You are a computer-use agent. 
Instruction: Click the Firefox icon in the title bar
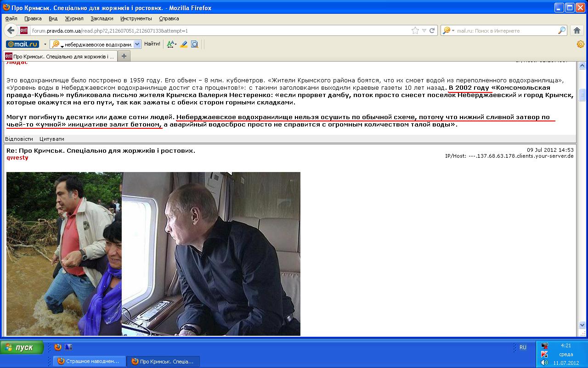coord(6,7)
